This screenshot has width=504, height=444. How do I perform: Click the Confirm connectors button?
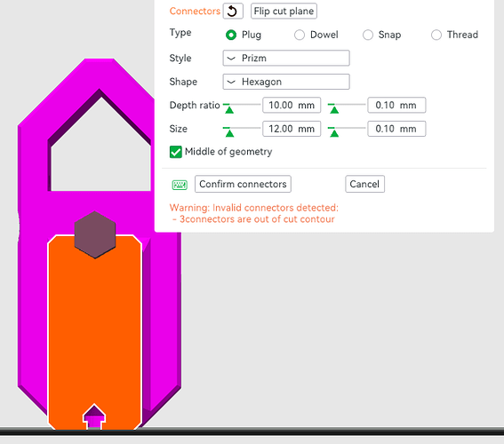tap(243, 184)
